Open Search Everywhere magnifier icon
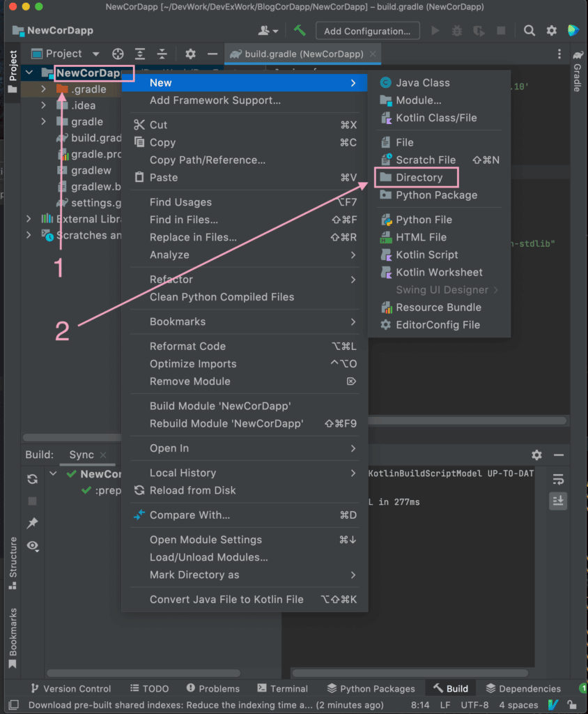Screen dimensions: 588x714 [x=529, y=31]
